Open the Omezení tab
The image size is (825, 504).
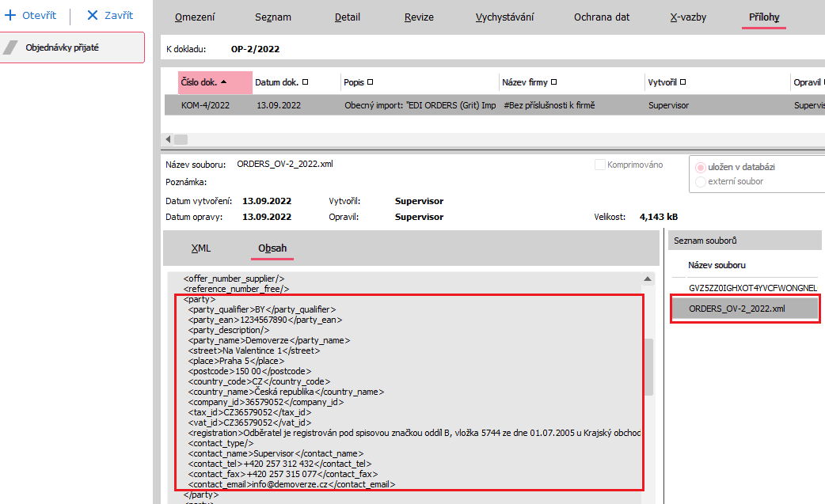195,17
